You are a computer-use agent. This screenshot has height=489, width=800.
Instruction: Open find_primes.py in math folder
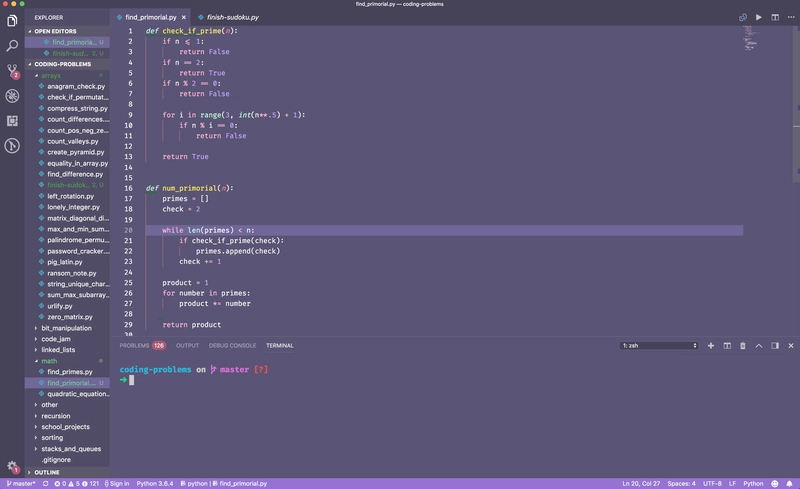click(x=67, y=372)
